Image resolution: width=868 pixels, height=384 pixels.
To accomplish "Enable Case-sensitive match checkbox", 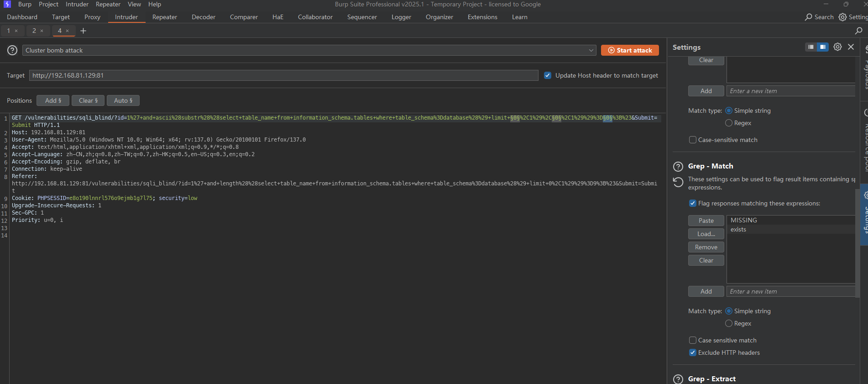I will tap(693, 140).
